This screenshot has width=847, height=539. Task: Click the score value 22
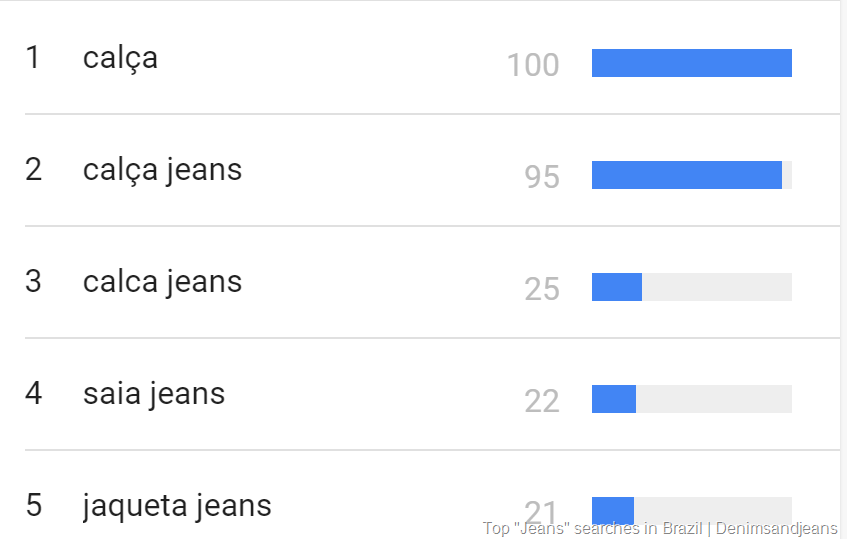pos(542,401)
